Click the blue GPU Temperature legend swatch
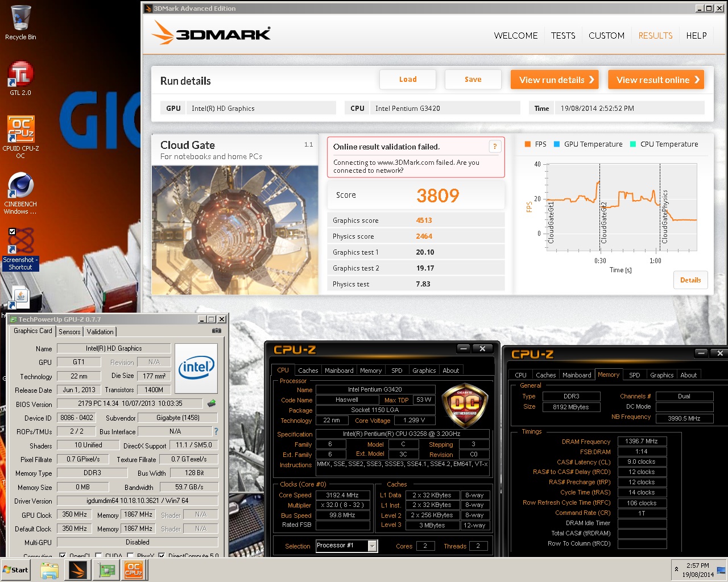 point(557,144)
